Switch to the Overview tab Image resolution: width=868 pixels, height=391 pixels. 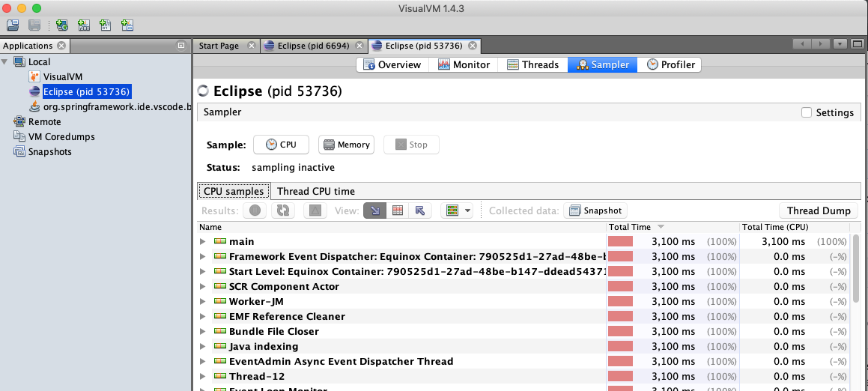pyautogui.click(x=392, y=65)
